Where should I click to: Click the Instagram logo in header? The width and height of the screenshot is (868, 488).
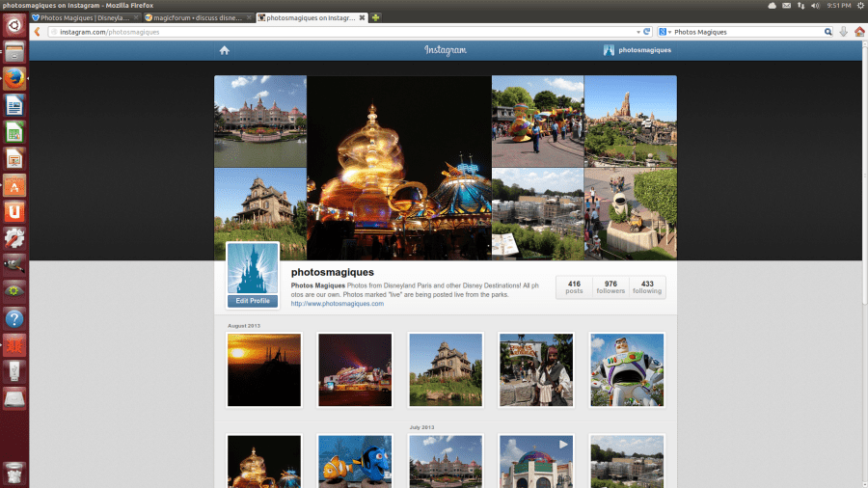tap(445, 50)
